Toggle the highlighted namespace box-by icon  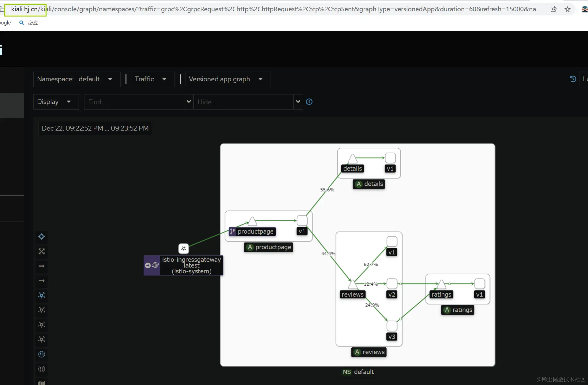click(x=42, y=354)
